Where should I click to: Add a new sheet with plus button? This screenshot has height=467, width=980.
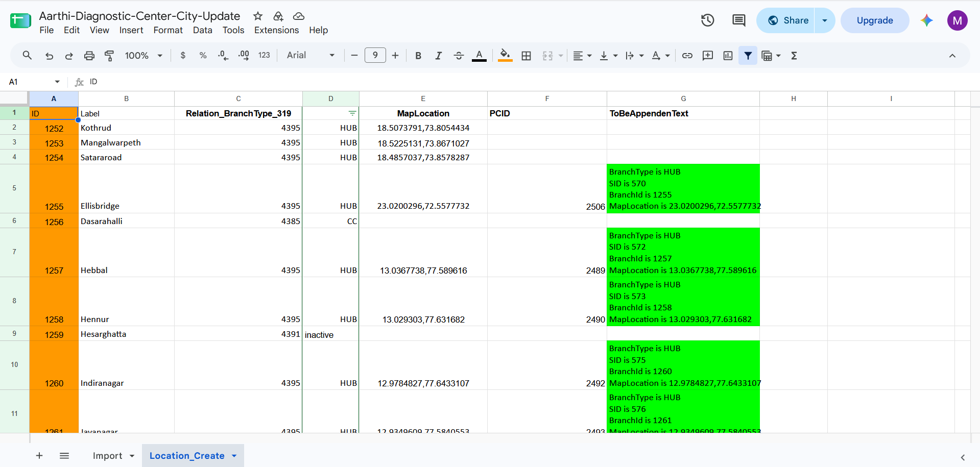[x=39, y=456]
